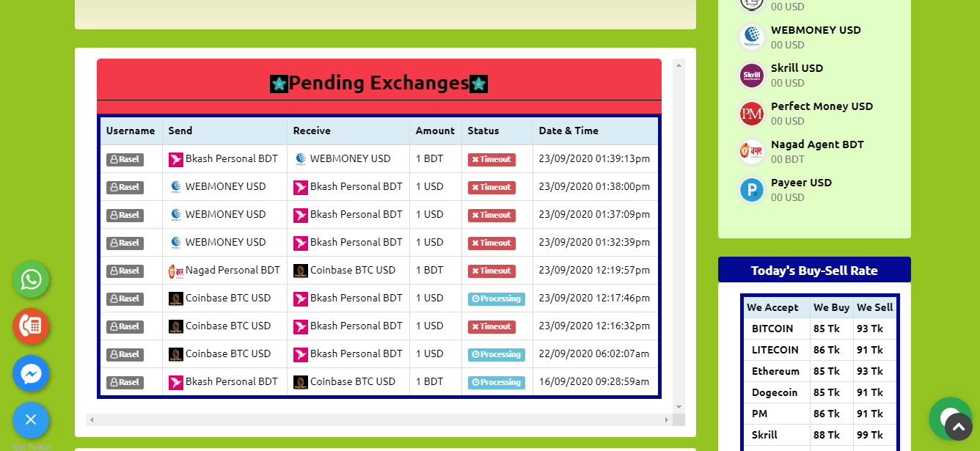
Task: Click the WebMoney USD reserve icon
Action: click(x=752, y=37)
